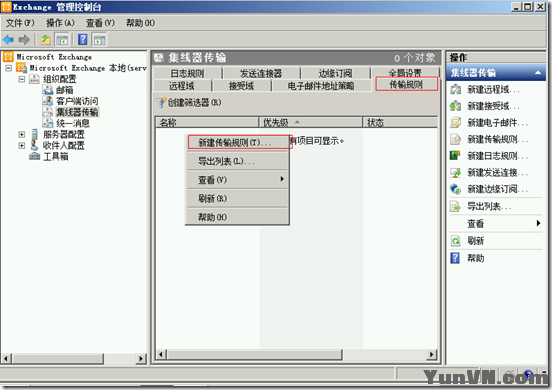Open the 查看(V) menu in menu bar
The image size is (552, 390).
pyautogui.click(x=100, y=23)
